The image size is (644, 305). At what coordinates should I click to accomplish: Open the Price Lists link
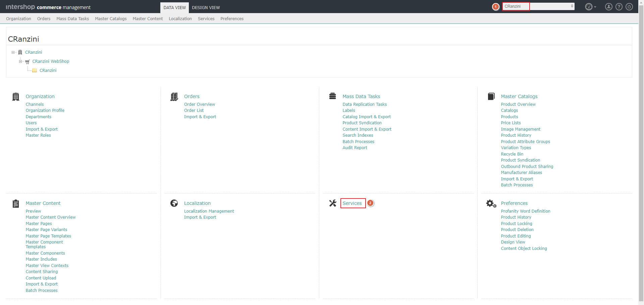(511, 123)
